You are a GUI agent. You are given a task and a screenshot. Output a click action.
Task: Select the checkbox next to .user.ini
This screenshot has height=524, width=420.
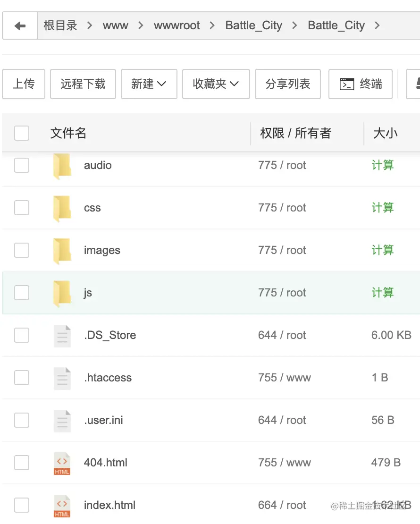[x=22, y=420]
